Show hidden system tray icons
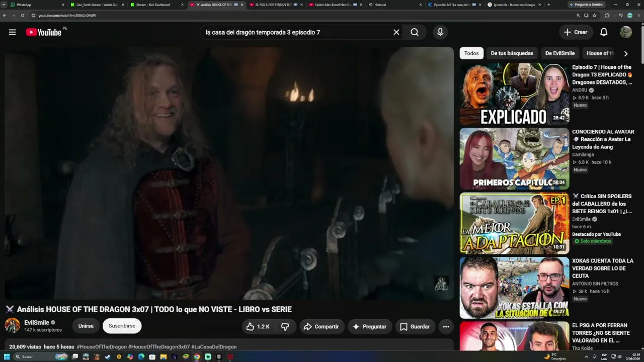 (586, 356)
